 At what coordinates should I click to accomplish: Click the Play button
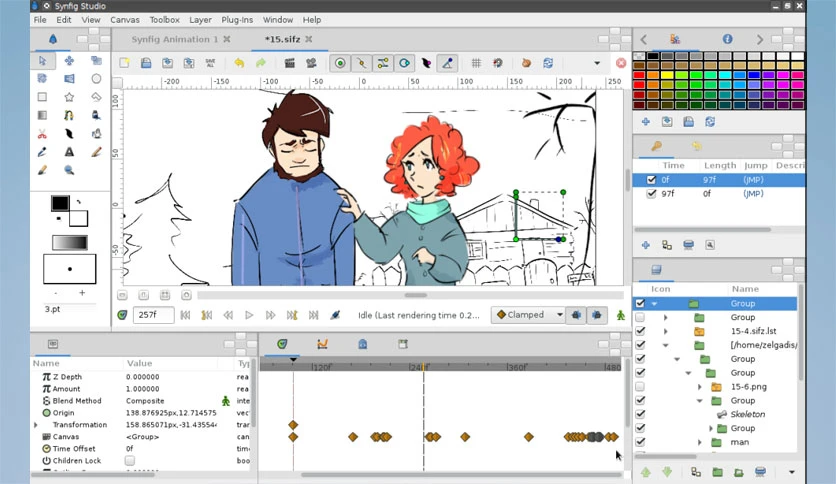249,315
